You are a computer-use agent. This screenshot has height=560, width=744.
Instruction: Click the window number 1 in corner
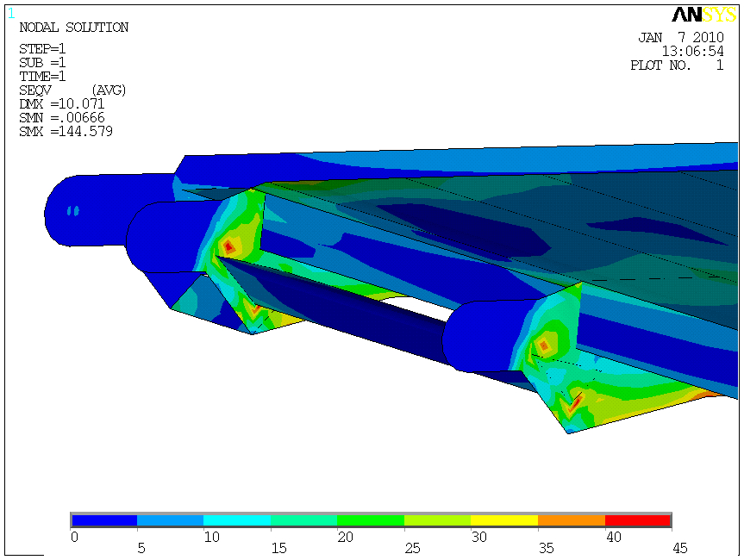click(x=11, y=14)
